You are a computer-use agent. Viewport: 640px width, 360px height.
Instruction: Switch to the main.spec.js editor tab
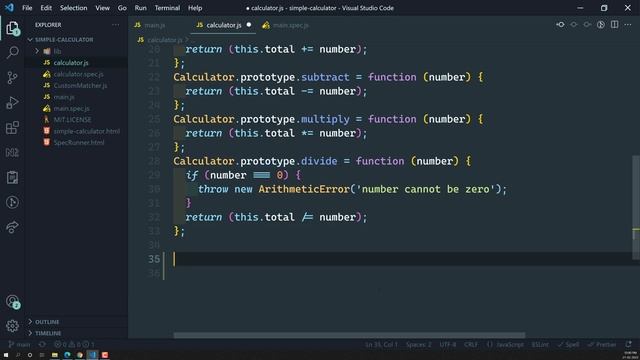291,25
